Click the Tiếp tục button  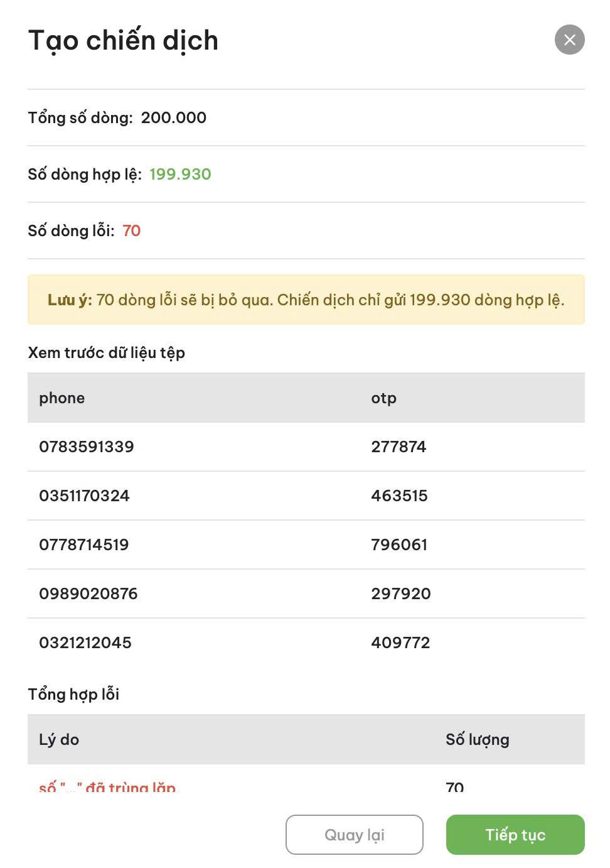(515, 834)
